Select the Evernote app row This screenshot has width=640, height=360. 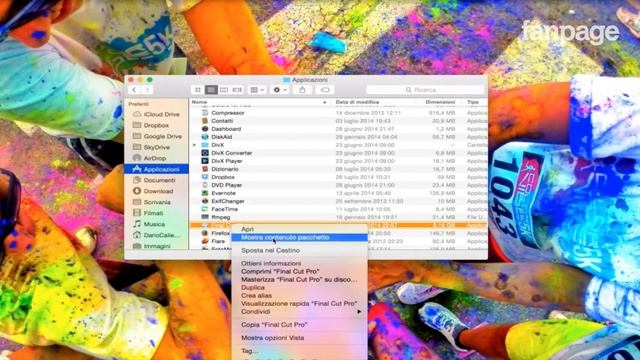[338, 193]
